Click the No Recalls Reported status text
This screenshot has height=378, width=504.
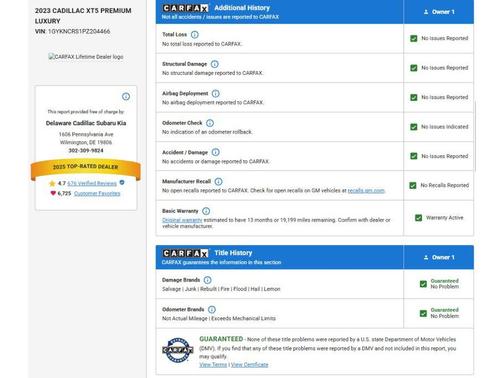coord(445,185)
